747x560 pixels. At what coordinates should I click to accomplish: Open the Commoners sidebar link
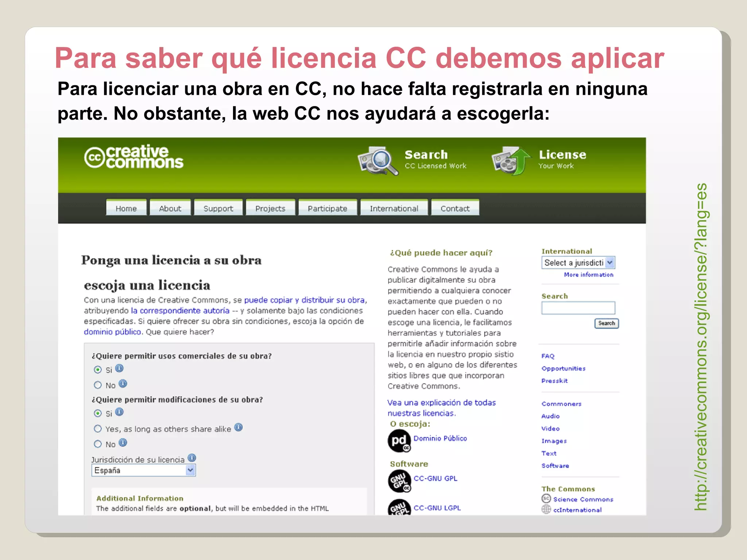click(561, 404)
